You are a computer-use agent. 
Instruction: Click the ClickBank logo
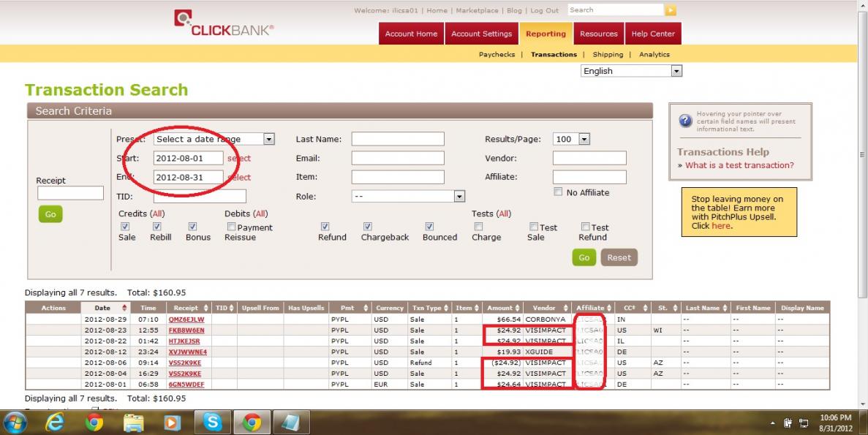coord(223,23)
